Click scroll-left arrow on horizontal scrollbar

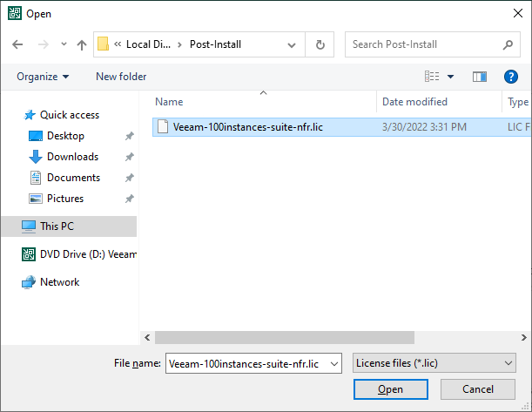pos(147,338)
